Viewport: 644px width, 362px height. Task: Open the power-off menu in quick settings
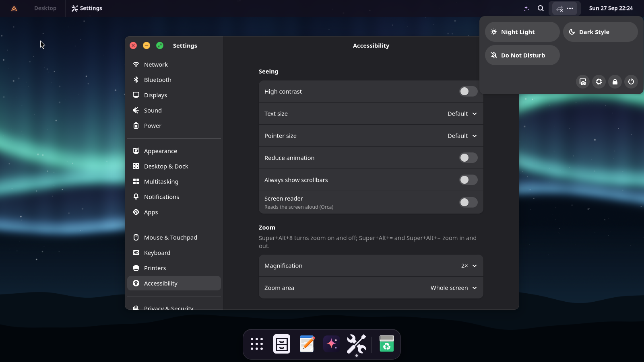631,82
